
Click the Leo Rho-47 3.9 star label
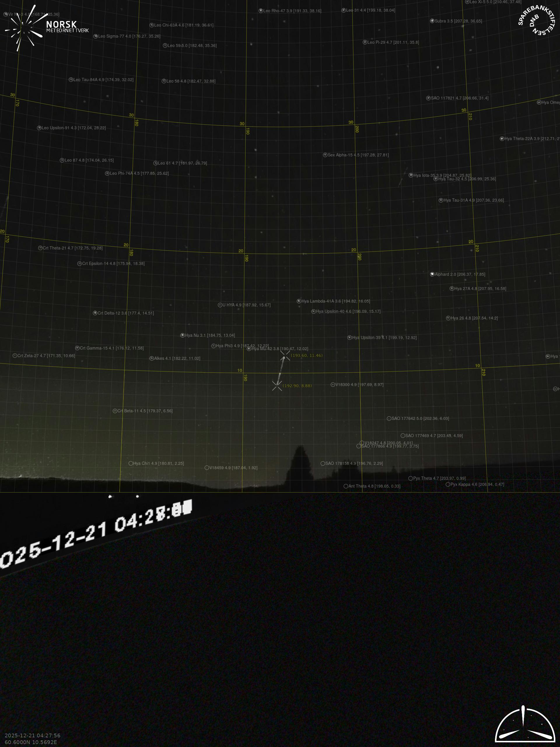tap(292, 11)
